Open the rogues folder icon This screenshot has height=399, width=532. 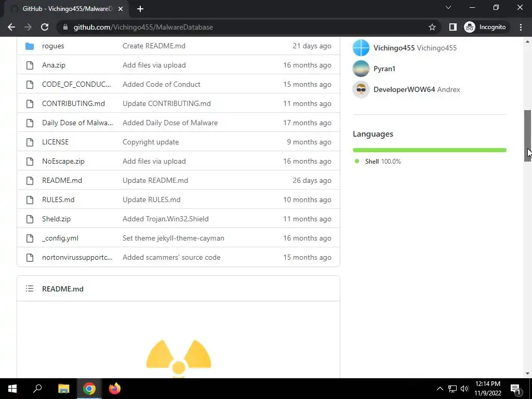click(x=30, y=46)
